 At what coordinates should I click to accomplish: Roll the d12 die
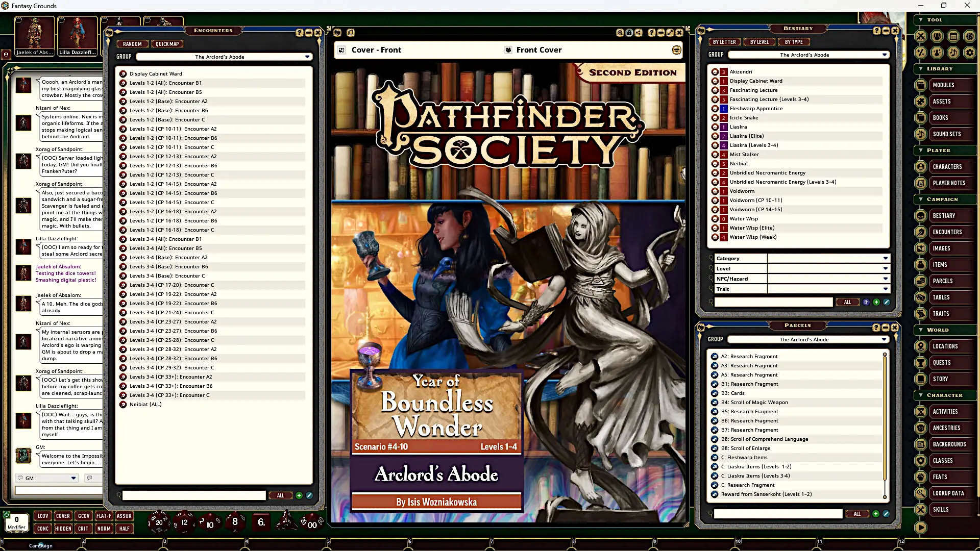pyautogui.click(x=184, y=522)
